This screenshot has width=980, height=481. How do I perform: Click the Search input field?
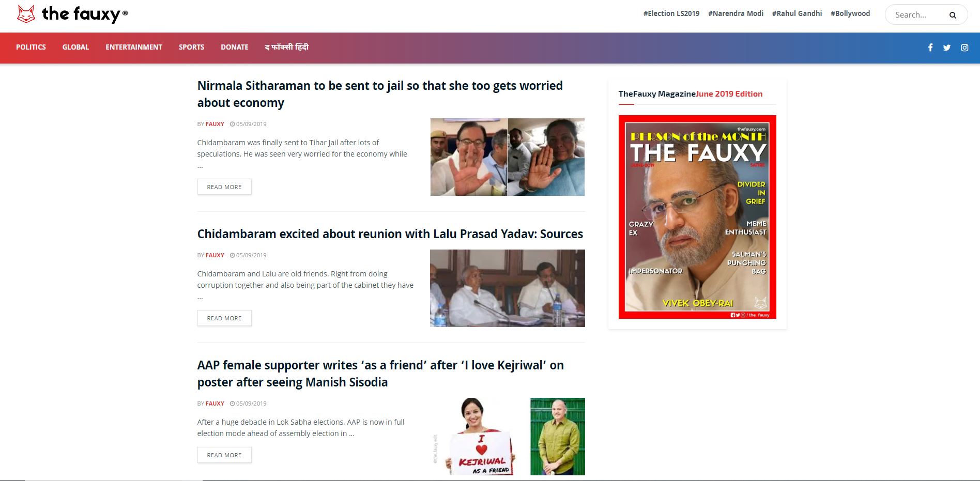tap(919, 15)
